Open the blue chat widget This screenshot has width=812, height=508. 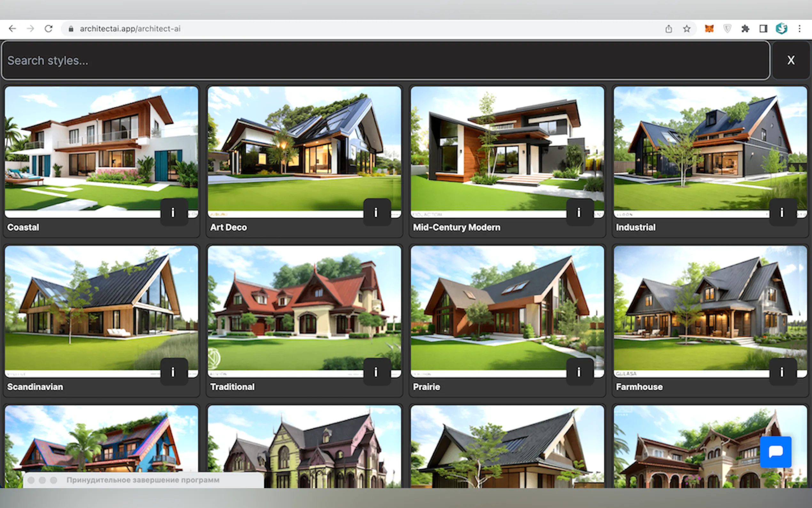[x=776, y=452]
